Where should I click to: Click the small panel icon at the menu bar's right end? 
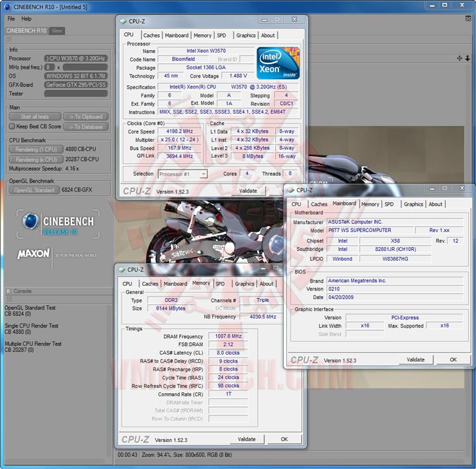tap(468, 18)
